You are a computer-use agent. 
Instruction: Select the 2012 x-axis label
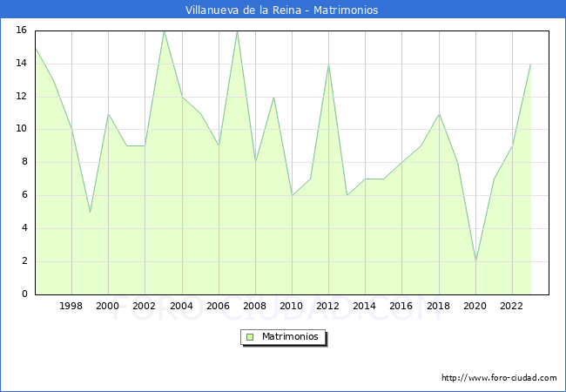pos(327,306)
